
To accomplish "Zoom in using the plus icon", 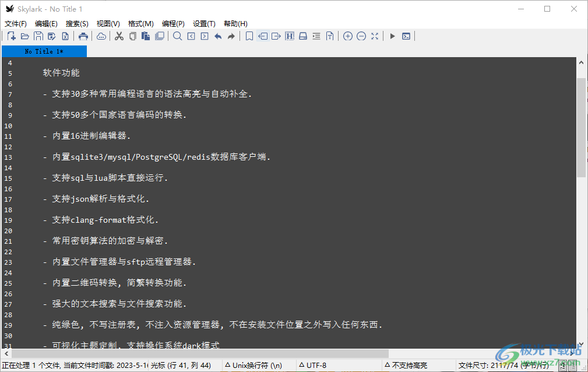I will pyautogui.click(x=348, y=36).
